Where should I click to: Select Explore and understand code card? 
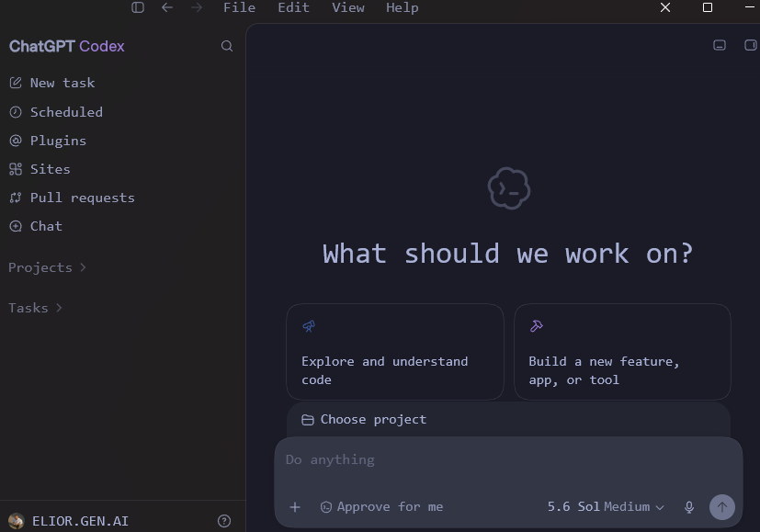point(395,352)
